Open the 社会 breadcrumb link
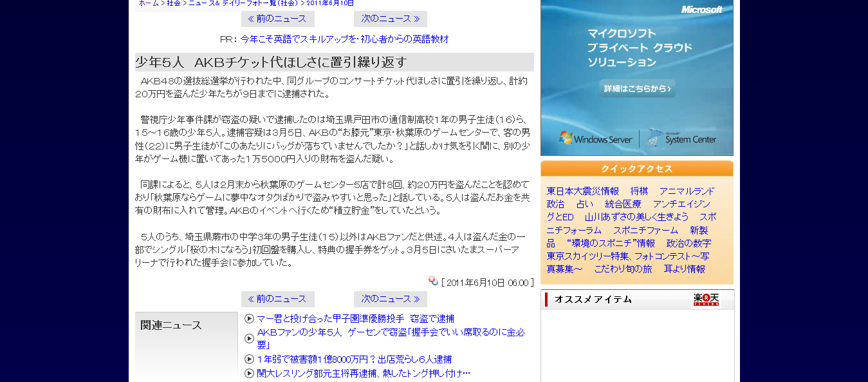Image resolution: width=868 pixels, height=382 pixels. (174, 3)
